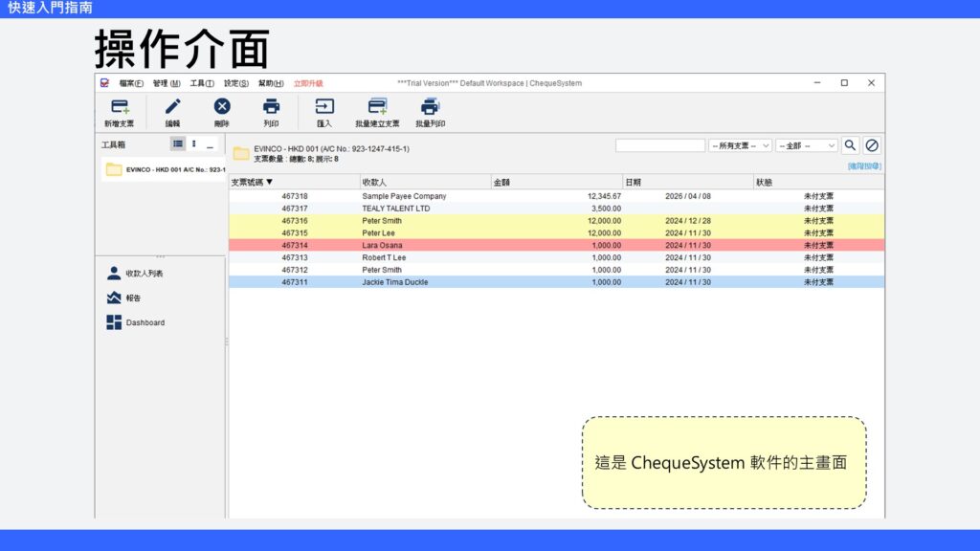Click the red 立即升級 upgrade link

(x=308, y=83)
